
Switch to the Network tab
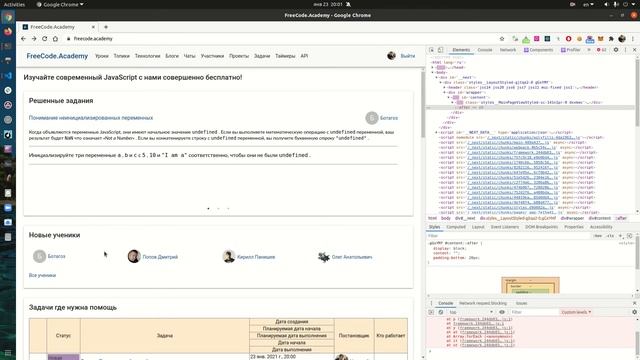[508, 50]
